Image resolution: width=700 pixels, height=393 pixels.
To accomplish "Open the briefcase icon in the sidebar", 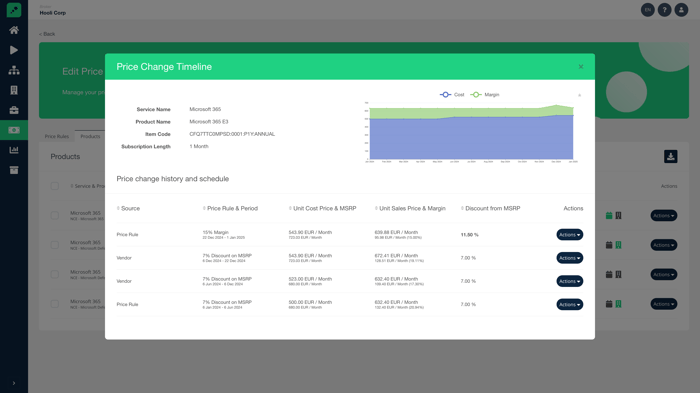I will tap(14, 110).
